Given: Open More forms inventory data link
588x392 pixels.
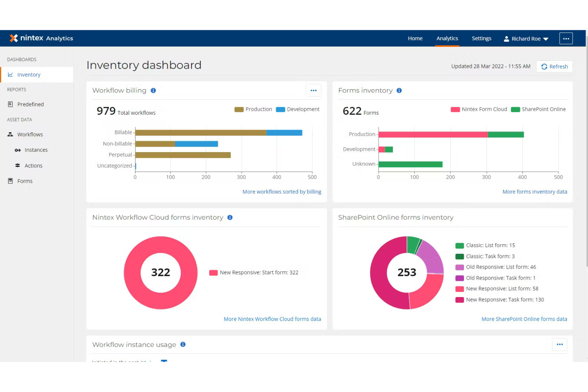Looking at the screenshot, I should [x=535, y=192].
